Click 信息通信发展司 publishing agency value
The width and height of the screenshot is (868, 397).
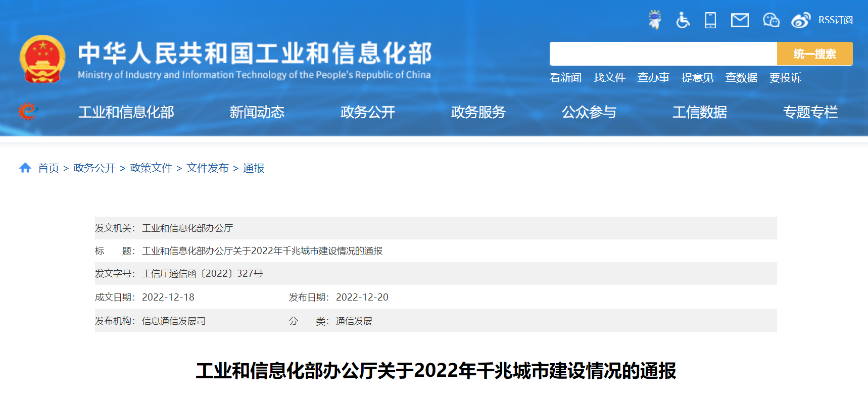(x=174, y=321)
